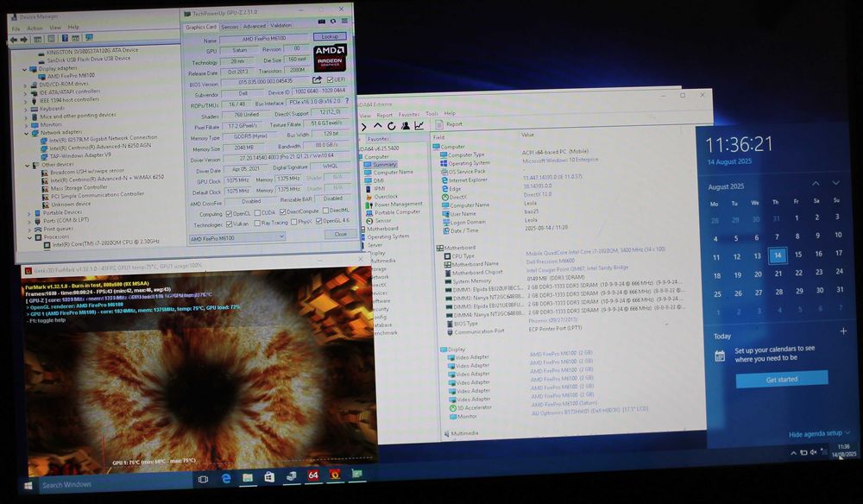The image size is (863, 504).
Task: Click the Device Manager help toolbar icon
Action: (x=65, y=39)
